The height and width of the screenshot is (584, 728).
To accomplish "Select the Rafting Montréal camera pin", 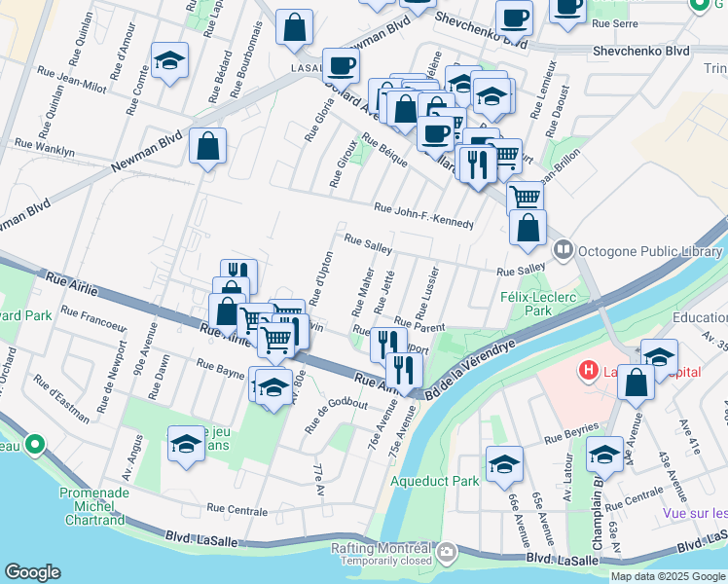I will [447, 553].
